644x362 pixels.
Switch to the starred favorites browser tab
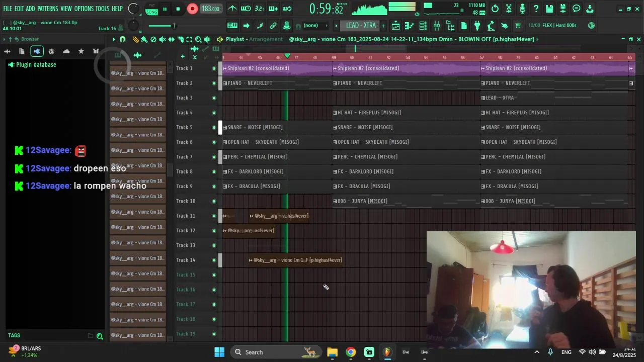(81, 51)
